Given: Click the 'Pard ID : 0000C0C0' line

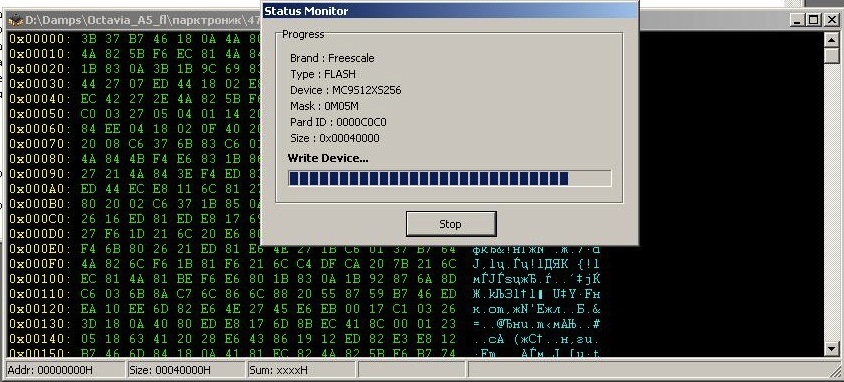Looking at the screenshot, I should point(338,122).
